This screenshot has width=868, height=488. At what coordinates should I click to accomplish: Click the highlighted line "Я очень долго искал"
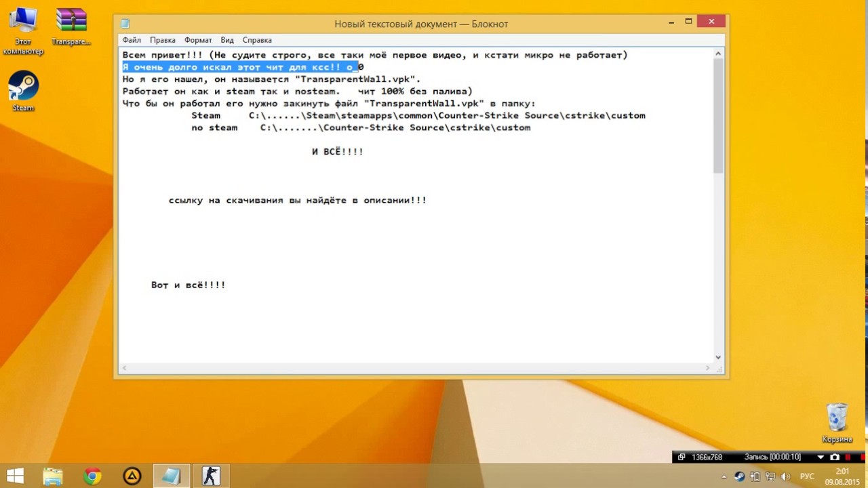(x=243, y=67)
